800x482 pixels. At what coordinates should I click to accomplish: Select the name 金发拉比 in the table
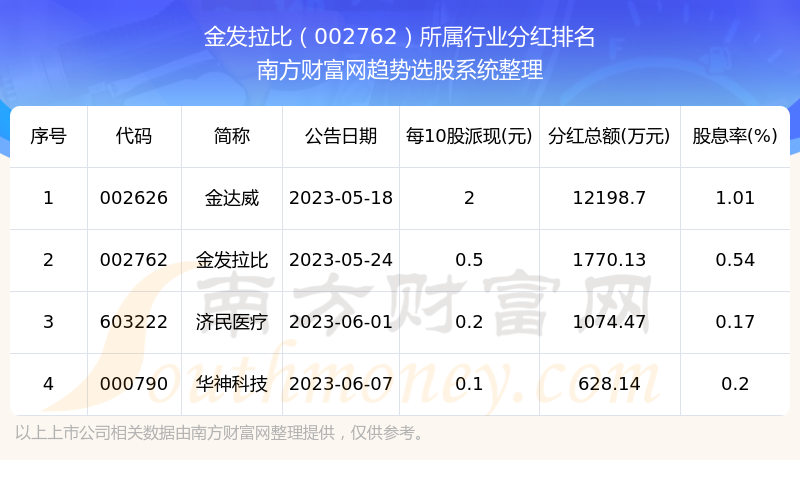[x=232, y=260]
